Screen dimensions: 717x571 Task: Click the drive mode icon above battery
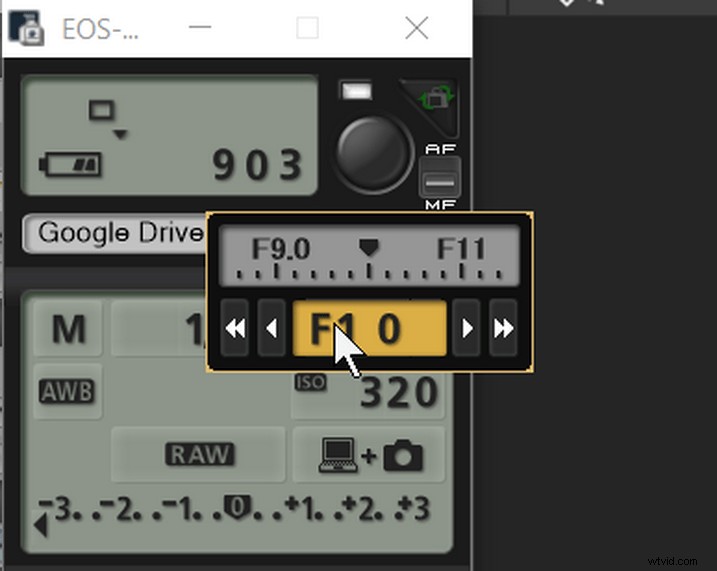(x=103, y=112)
